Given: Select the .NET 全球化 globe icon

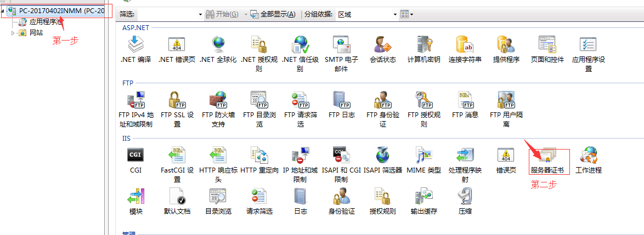Looking at the screenshot, I should (x=218, y=45).
